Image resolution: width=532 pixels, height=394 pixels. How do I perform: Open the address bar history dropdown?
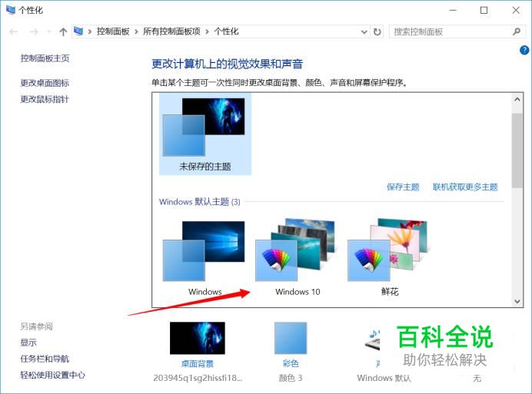click(x=364, y=31)
